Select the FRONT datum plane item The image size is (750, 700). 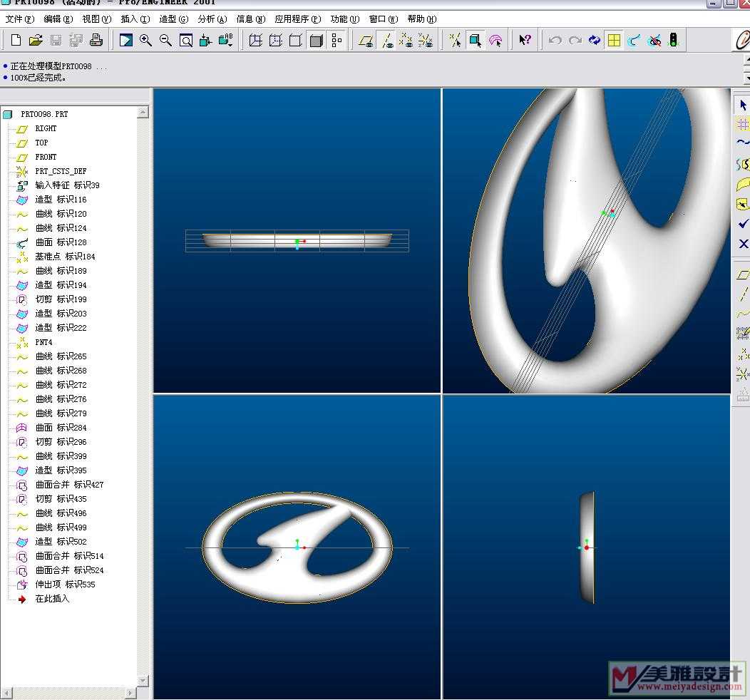click(46, 157)
